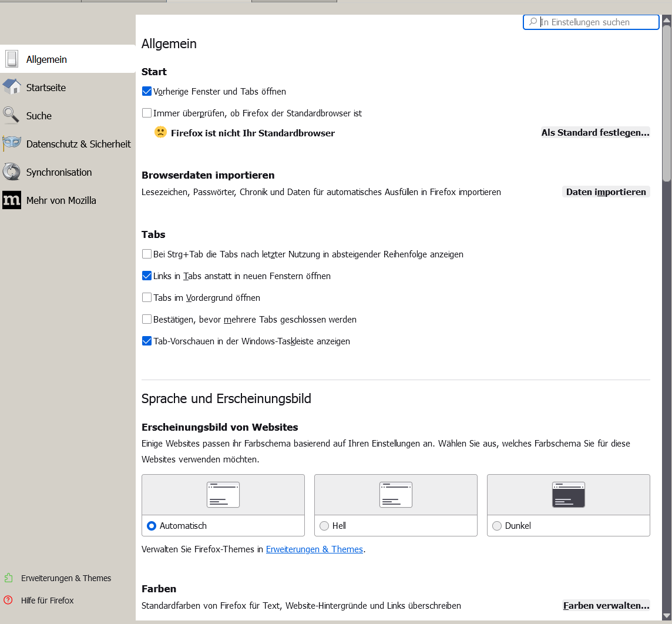Click the Automatisch theme preview image
This screenshot has width=672, height=624.
click(223, 495)
